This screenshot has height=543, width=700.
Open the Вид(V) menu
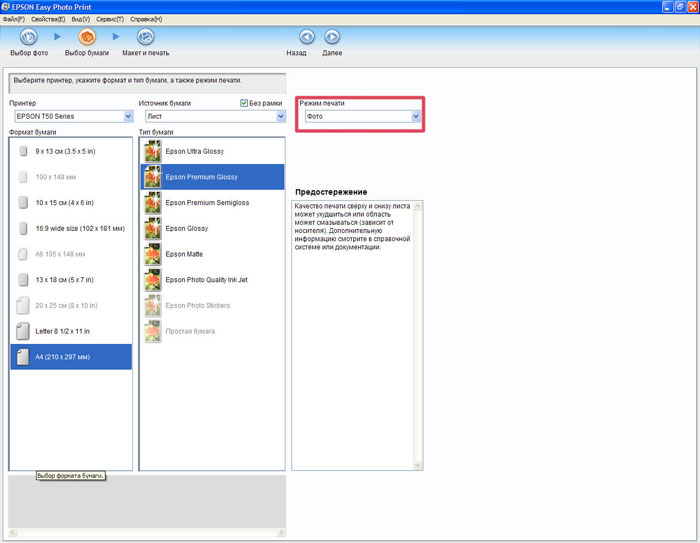[x=81, y=19]
